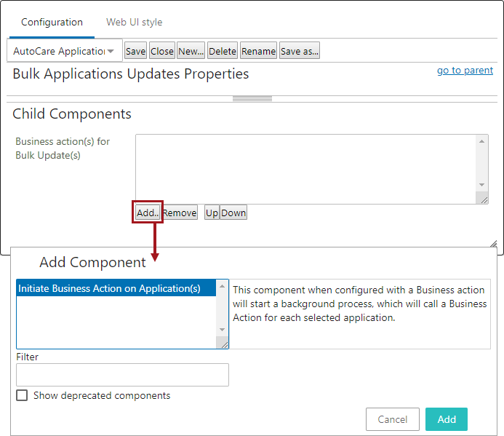Confirm with the teal Add button
The image size is (504, 436).
(x=447, y=419)
